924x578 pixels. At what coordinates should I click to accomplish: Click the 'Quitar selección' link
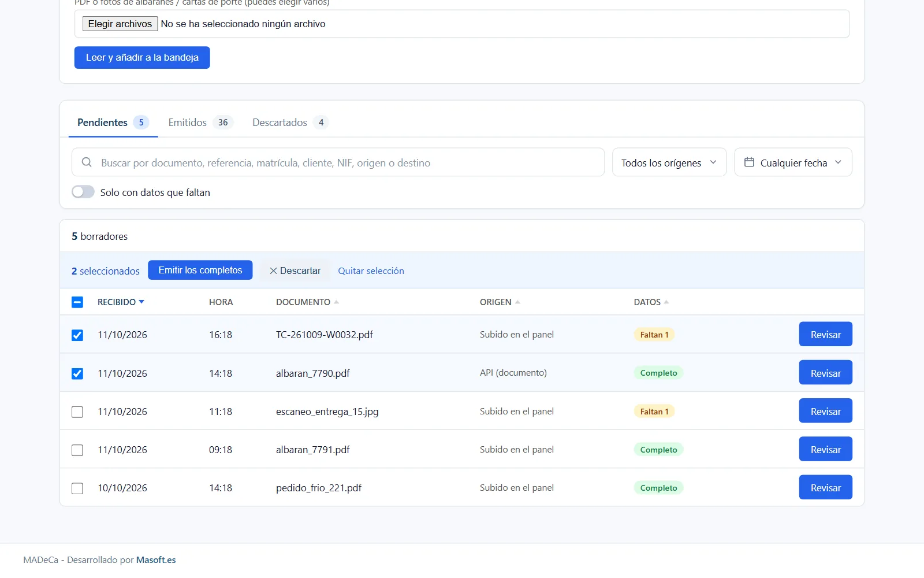371,271
